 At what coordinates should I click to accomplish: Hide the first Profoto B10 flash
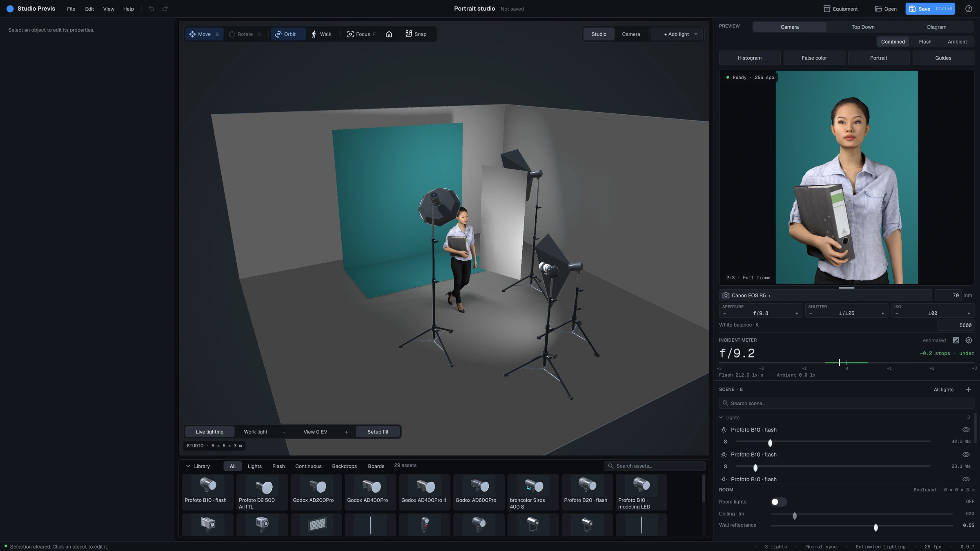click(966, 430)
